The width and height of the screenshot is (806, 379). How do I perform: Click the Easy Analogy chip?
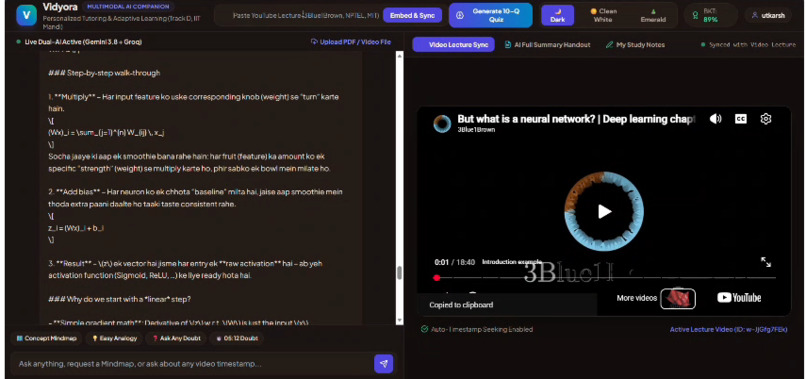pos(114,338)
